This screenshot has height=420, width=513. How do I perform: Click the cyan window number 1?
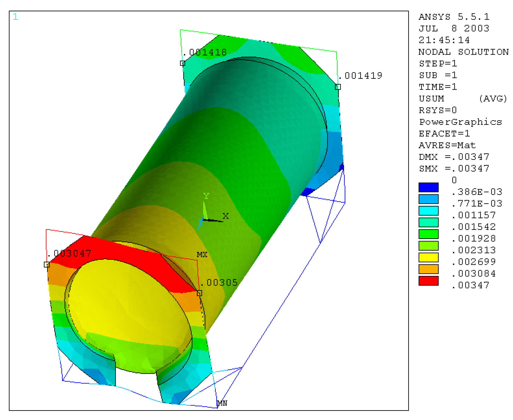pyautogui.click(x=16, y=17)
